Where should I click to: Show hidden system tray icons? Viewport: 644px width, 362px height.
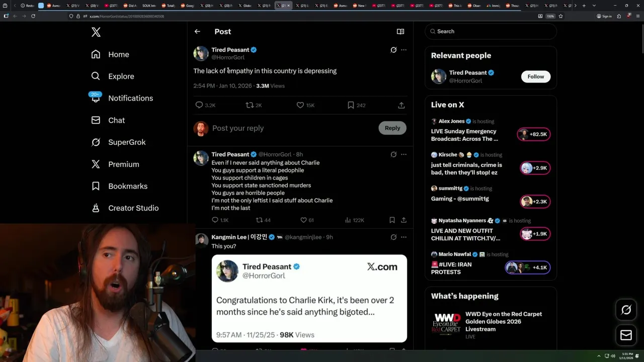coord(599,356)
